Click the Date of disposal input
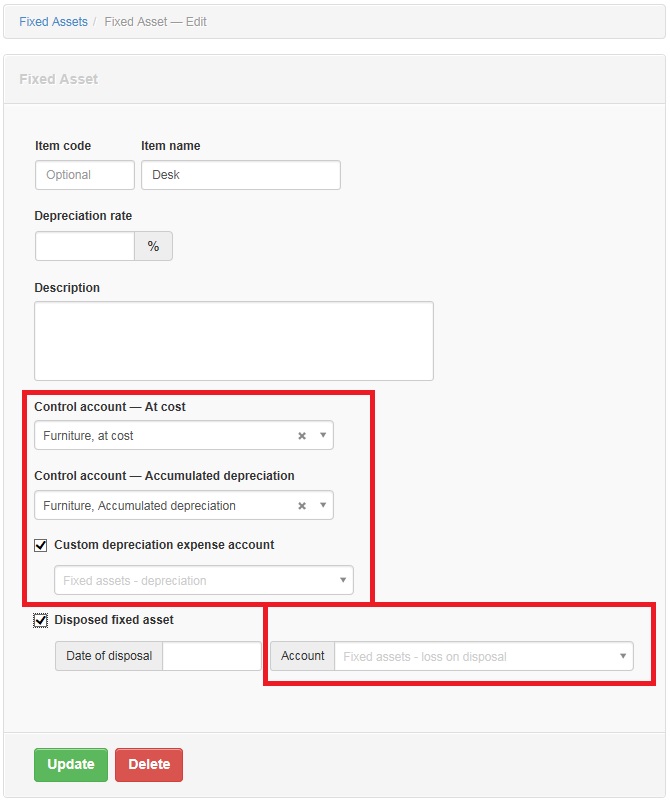Viewport: 670px width, 803px height. 212,656
